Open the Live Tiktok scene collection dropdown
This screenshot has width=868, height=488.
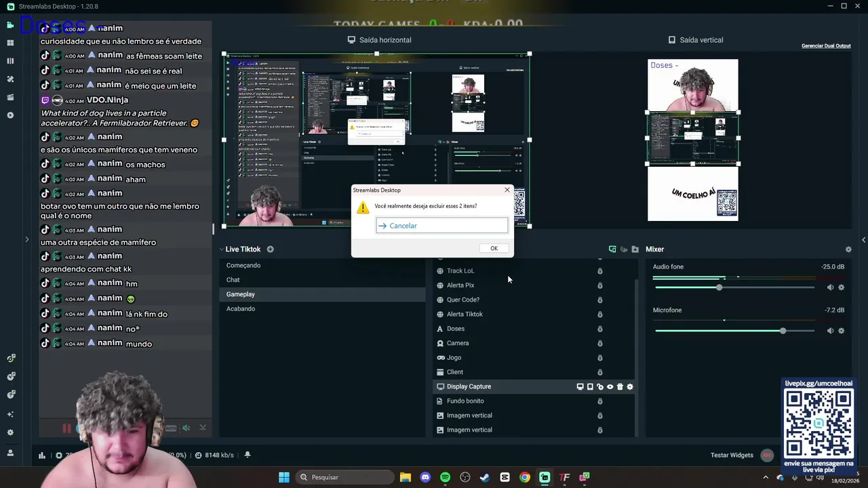[241, 249]
